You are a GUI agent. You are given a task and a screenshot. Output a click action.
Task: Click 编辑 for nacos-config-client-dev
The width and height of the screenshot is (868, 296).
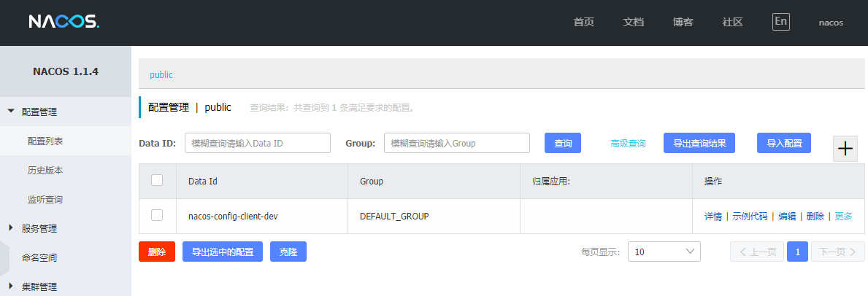[787, 217]
